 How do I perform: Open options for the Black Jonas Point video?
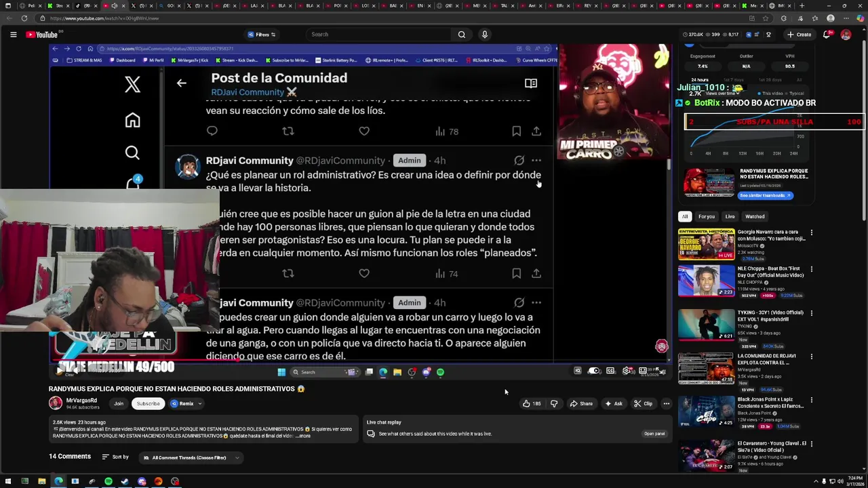tap(811, 401)
